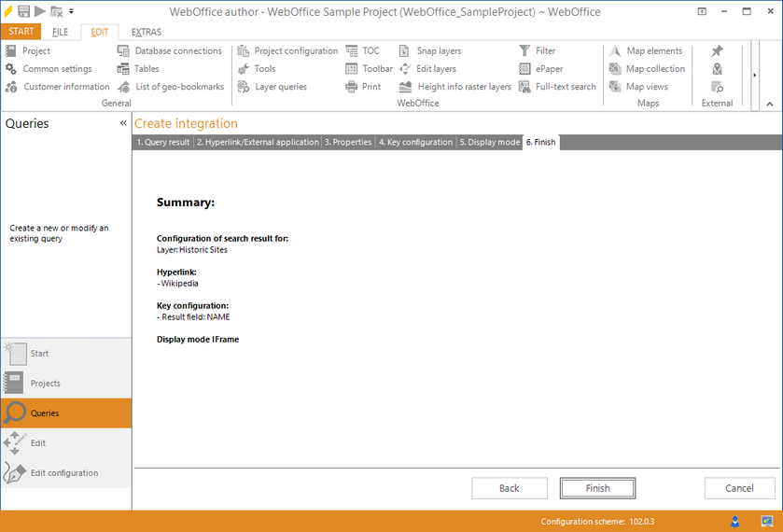Open the Toolbar configuration item
This screenshot has height=532, width=783.
point(369,68)
